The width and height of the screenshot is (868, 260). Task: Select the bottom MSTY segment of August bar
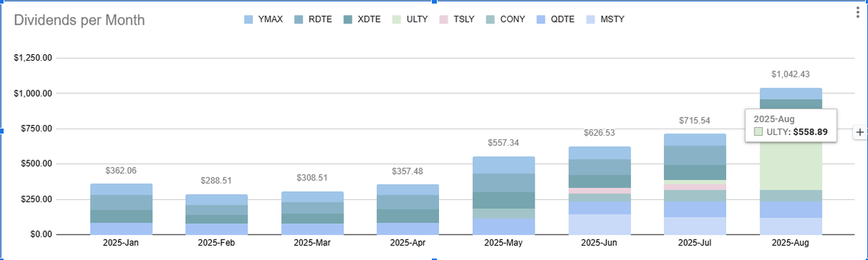coord(791,226)
